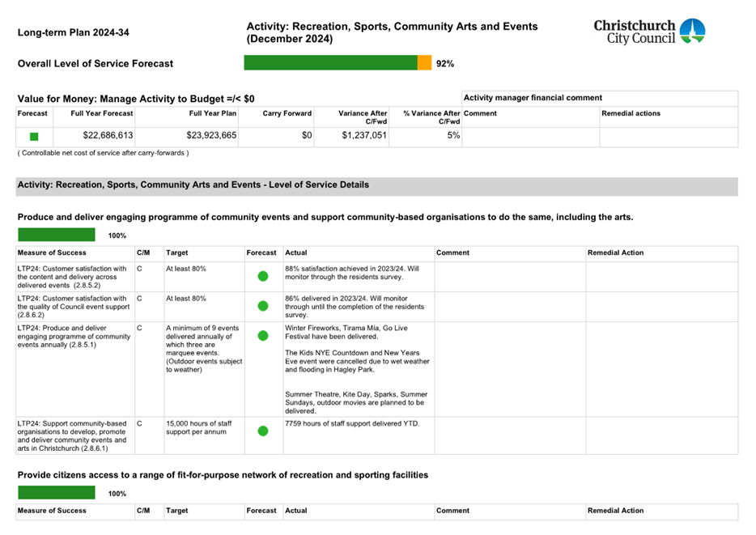Screen dimensions: 756x535
Task: Click green forecast dot for event support quality
Action: tap(262, 306)
